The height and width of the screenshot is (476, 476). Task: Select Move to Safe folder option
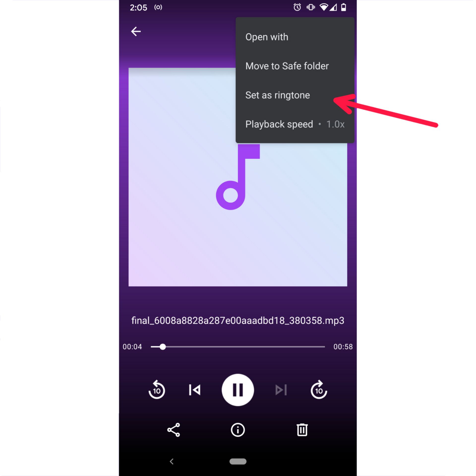pos(288,66)
